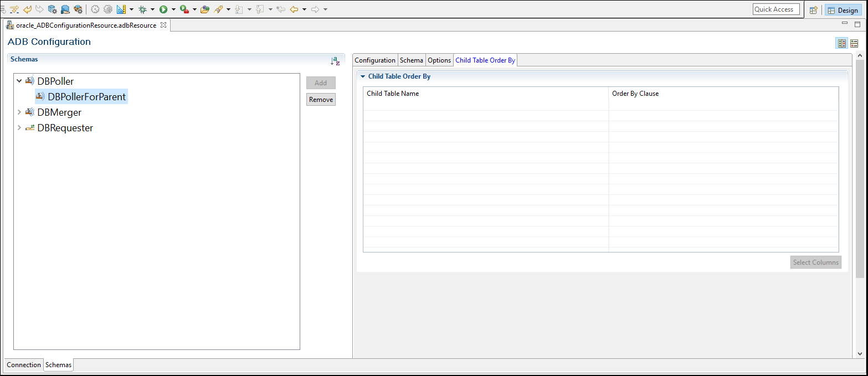Select the oracle_ADBConfigurationResource.adbResource editor tab

coord(86,25)
